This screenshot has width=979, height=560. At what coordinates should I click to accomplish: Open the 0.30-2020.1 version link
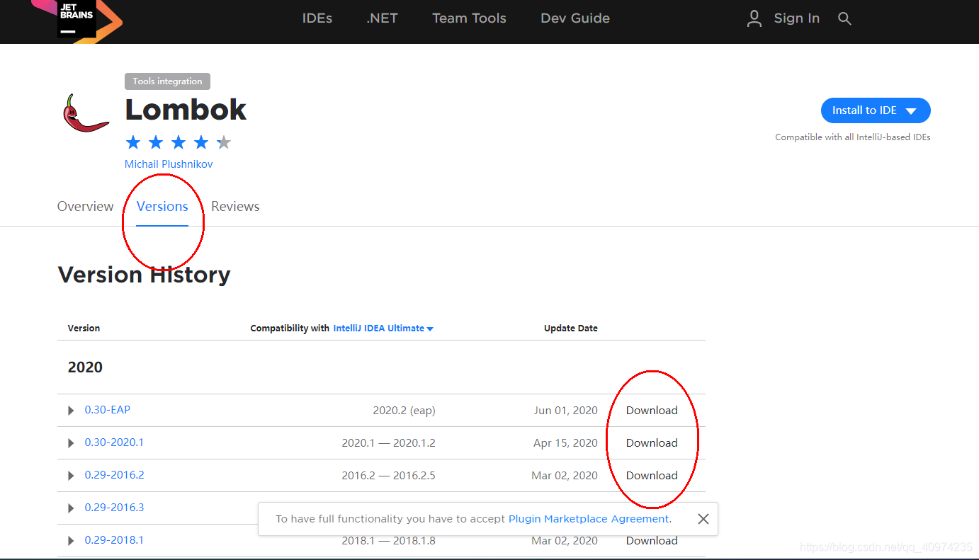point(114,442)
